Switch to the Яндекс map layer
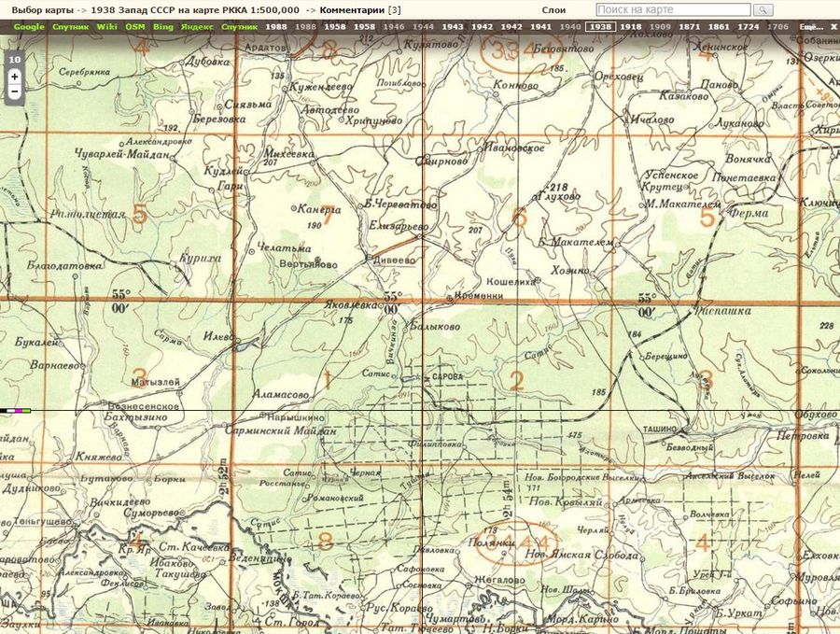The width and height of the screenshot is (840, 634). click(x=197, y=27)
